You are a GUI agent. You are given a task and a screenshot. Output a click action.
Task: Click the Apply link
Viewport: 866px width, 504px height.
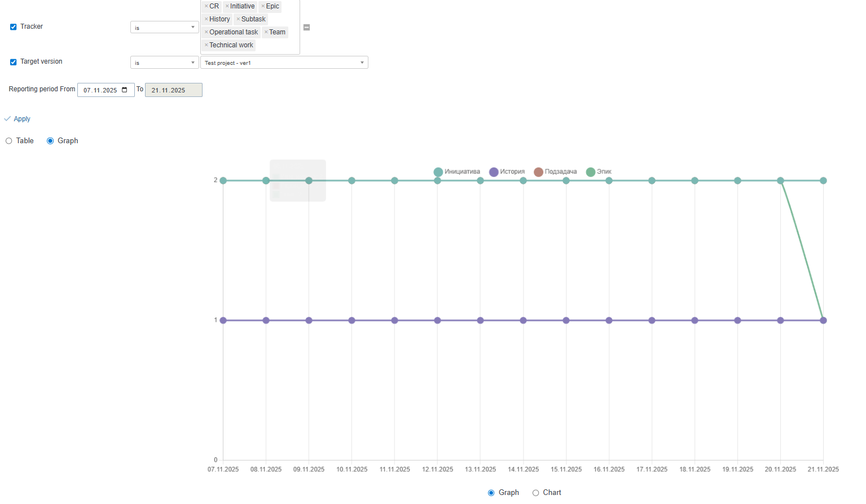click(21, 119)
